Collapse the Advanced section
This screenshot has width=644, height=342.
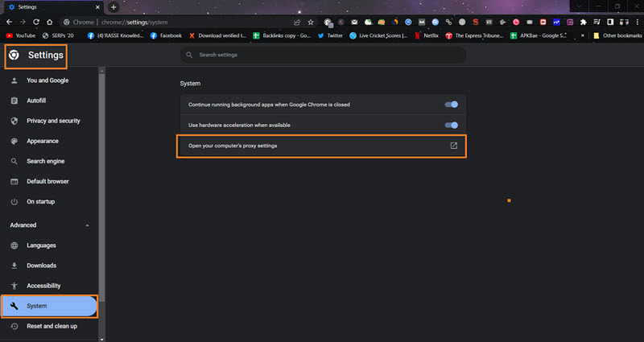87,225
